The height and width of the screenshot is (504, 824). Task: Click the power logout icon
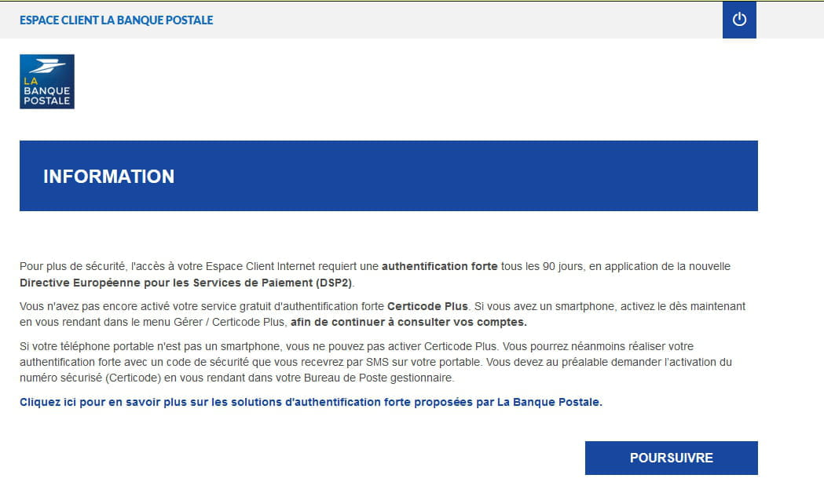(x=739, y=20)
